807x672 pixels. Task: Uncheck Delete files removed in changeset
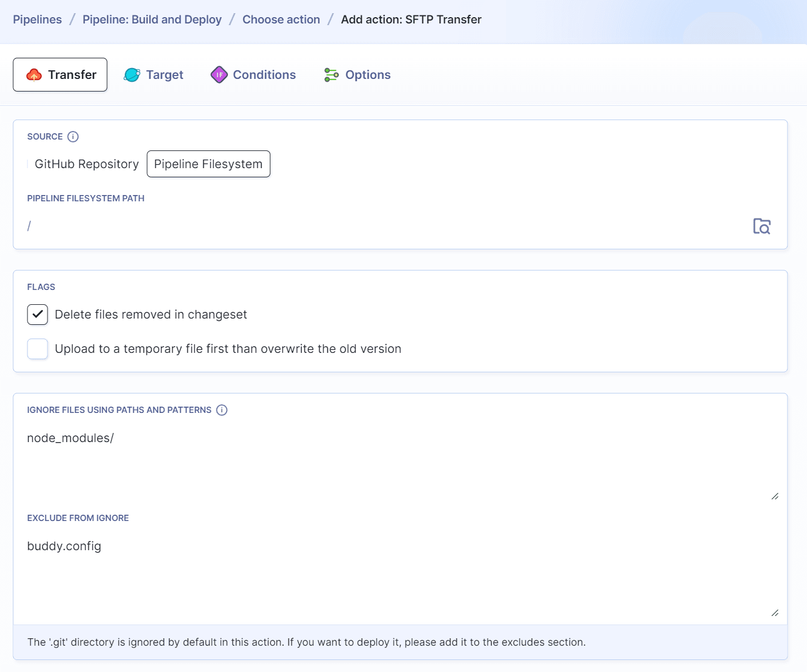tap(38, 315)
